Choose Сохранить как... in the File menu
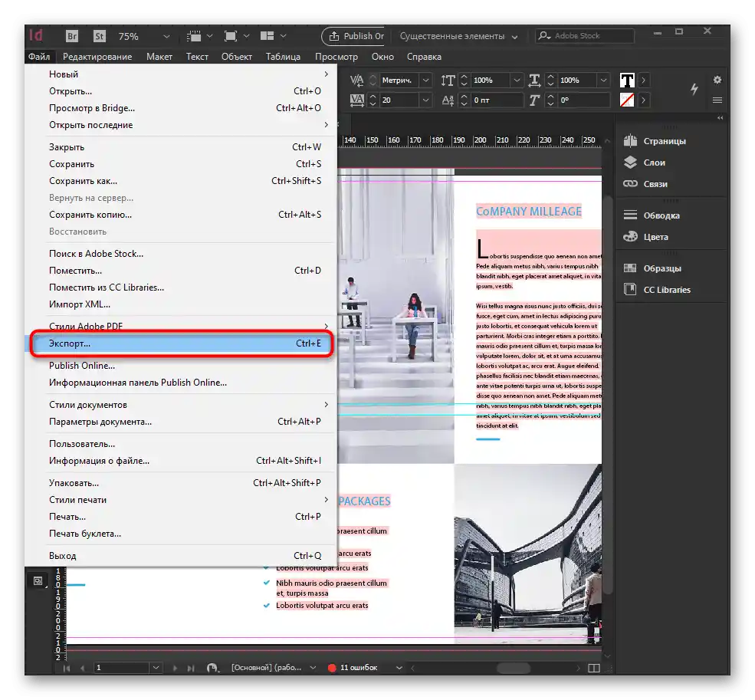 [x=84, y=181]
